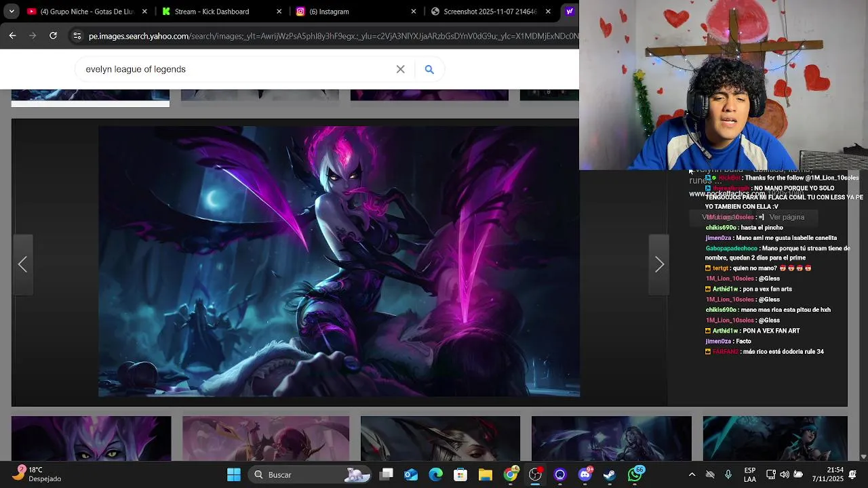
Task: Click the page scrollbar down arrow
Action: pos(863,457)
